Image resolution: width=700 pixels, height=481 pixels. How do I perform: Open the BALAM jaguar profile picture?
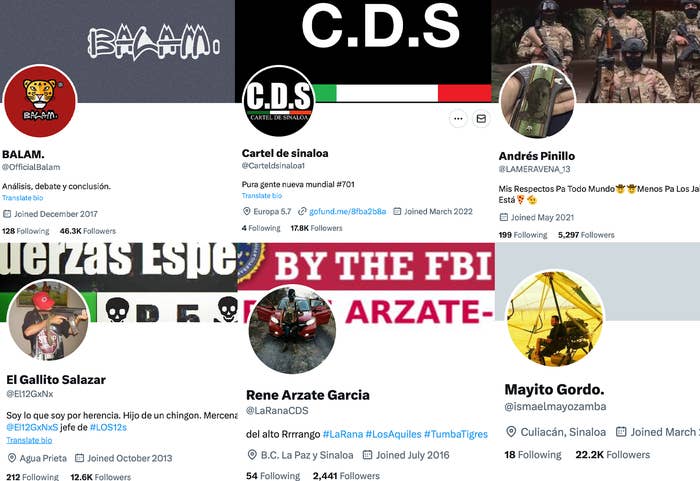point(40,101)
